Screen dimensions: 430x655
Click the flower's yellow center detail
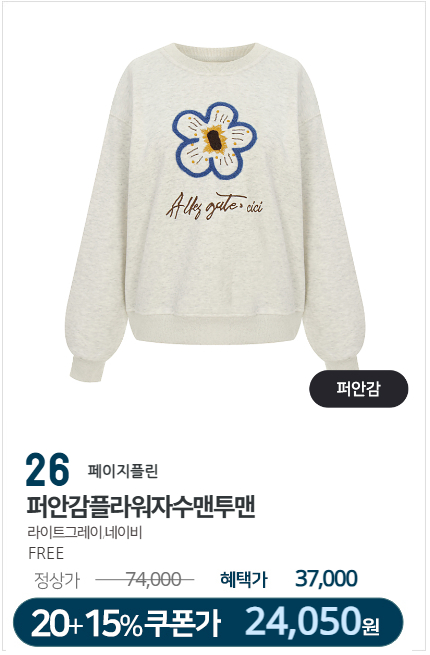[214, 140]
